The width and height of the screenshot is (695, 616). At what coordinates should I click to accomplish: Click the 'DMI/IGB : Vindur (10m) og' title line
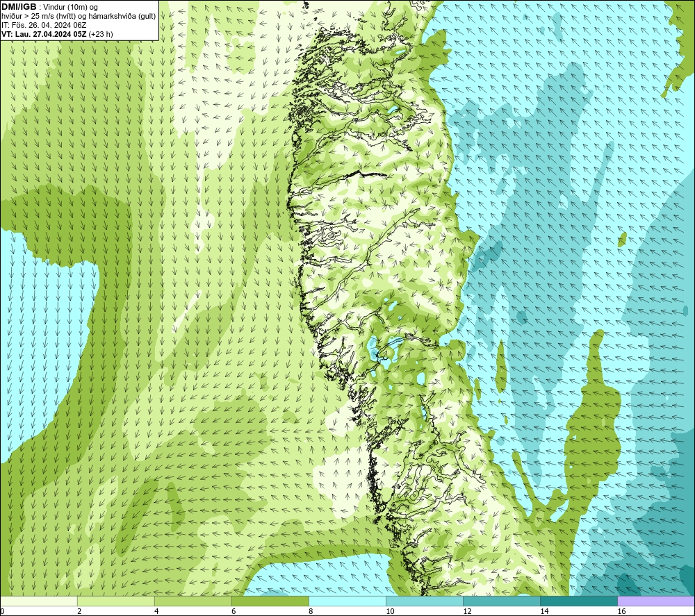tap(50, 7)
